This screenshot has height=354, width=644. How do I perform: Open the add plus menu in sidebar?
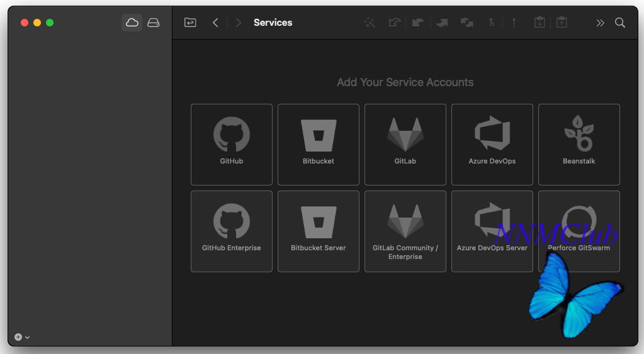[22, 337]
